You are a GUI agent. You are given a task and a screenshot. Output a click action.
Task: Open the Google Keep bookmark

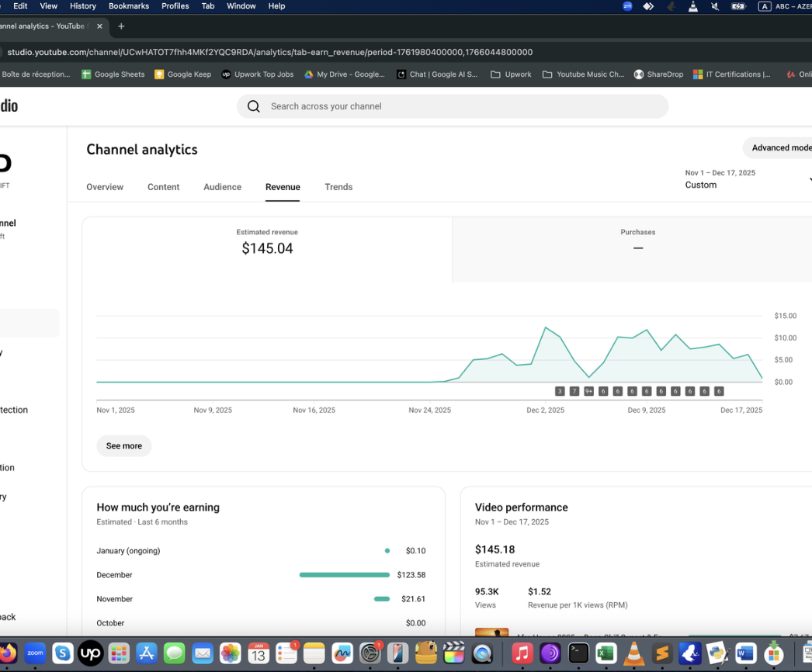tap(182, 74)
